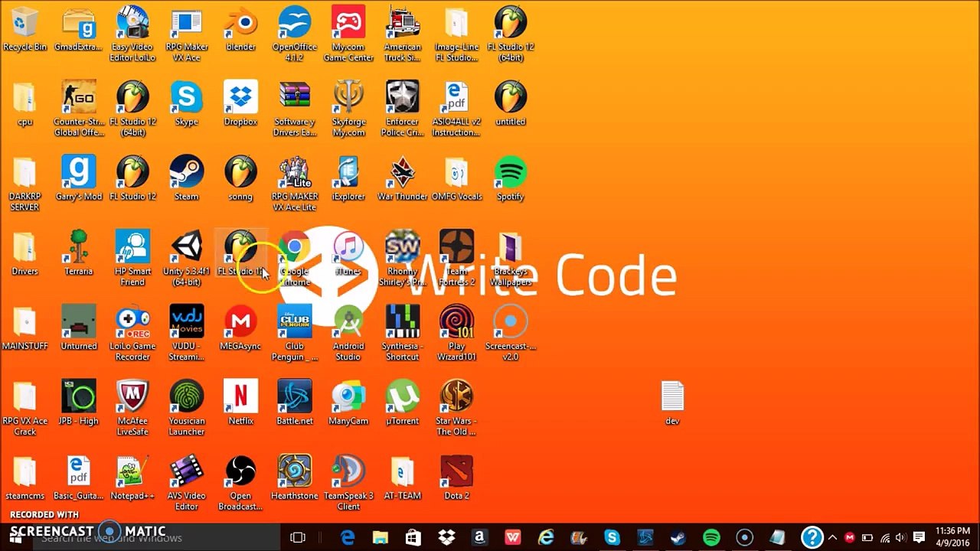Open Enforcer Police Crime shortcut

403,109
